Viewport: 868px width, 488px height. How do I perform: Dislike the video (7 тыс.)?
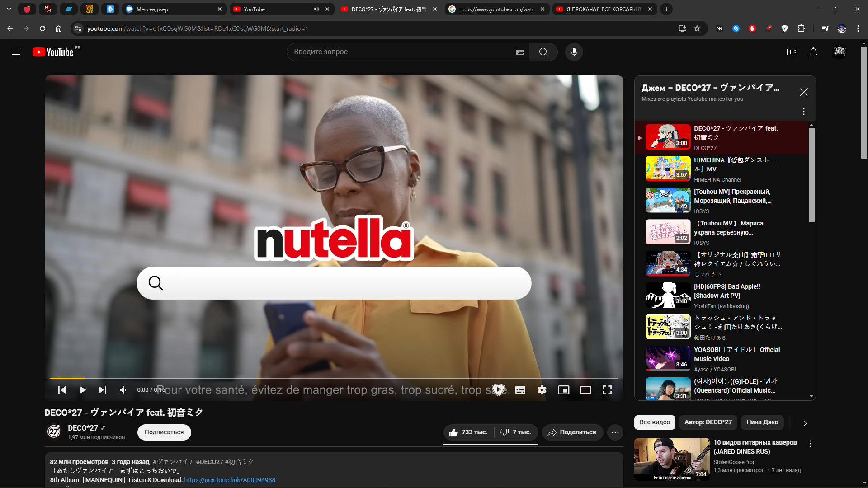(516, 432)
